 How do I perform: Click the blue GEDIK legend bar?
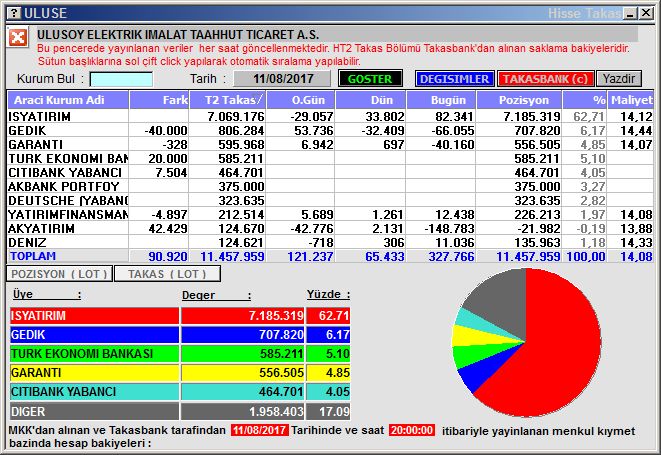pyautogui.click(x=94, y=335)
